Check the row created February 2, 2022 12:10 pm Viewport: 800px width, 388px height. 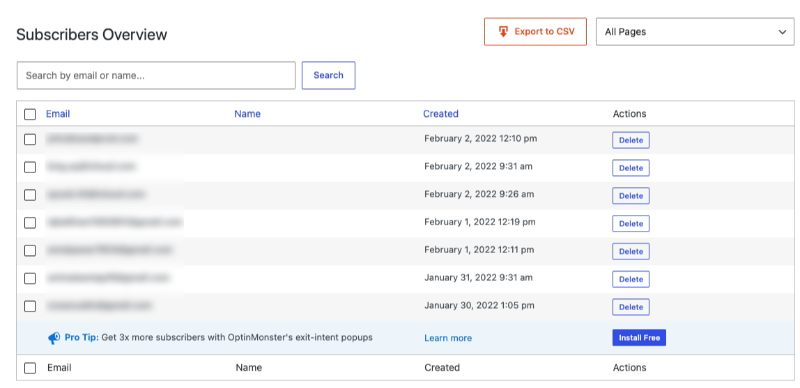point(30,139)
